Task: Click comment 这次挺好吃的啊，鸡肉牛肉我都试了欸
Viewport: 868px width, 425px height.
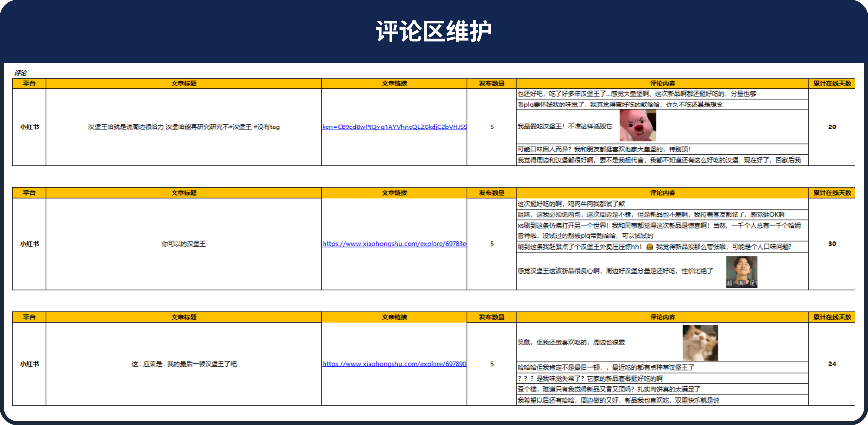Action: 571,204
